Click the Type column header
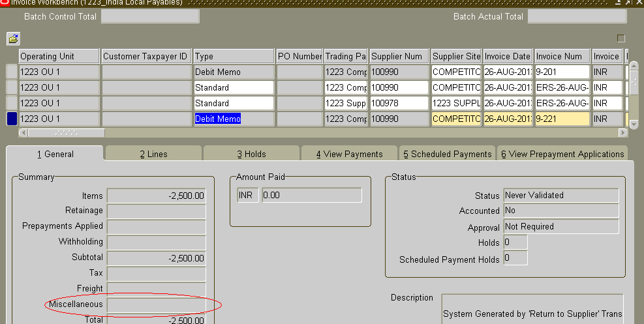 tap(234, 56)
